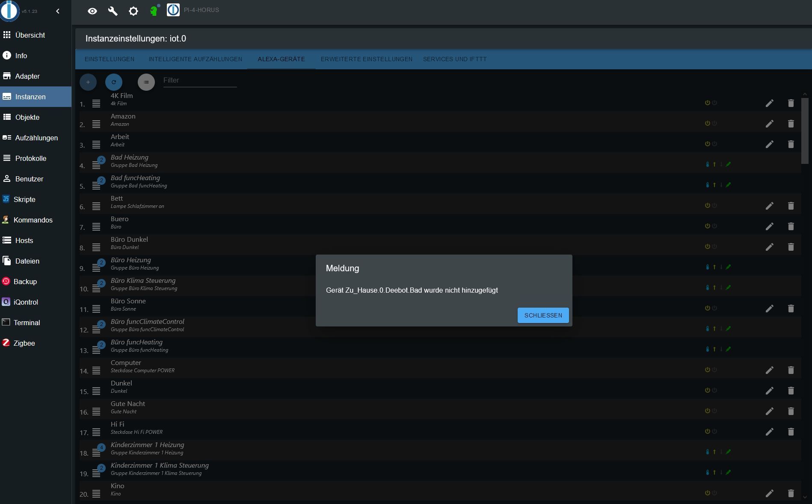
Task: Select the ALEXA-GERÄTE tab
Action: [282, 59]
